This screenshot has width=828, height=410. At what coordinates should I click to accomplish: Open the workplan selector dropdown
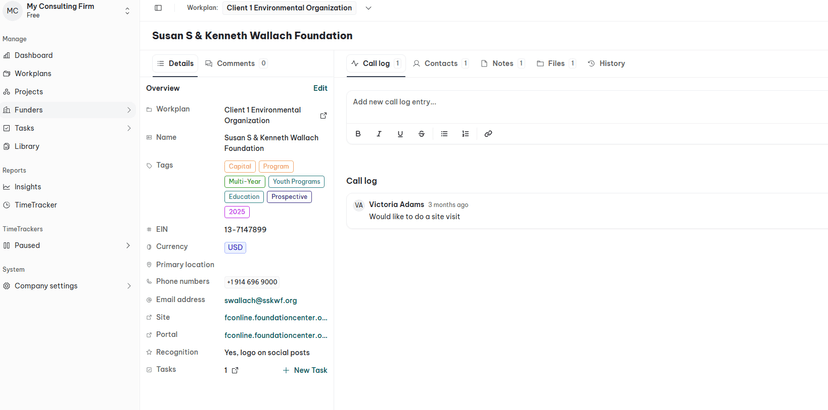pos(368,8)
